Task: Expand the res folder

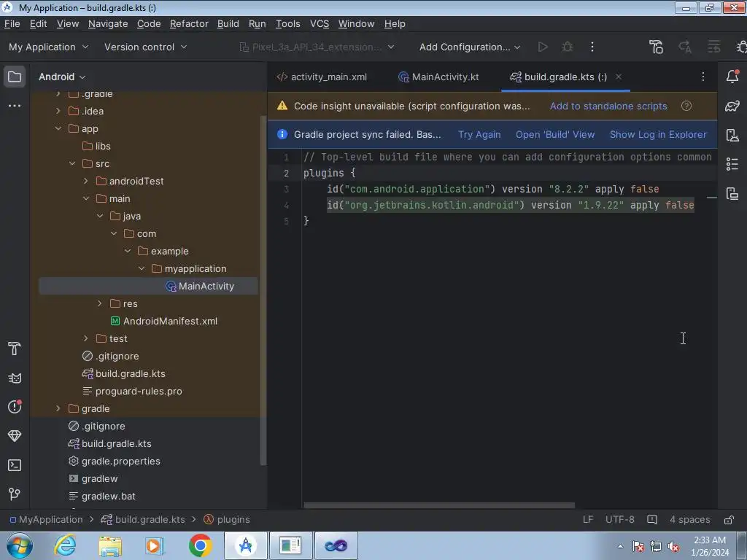Action: [99, 303]
